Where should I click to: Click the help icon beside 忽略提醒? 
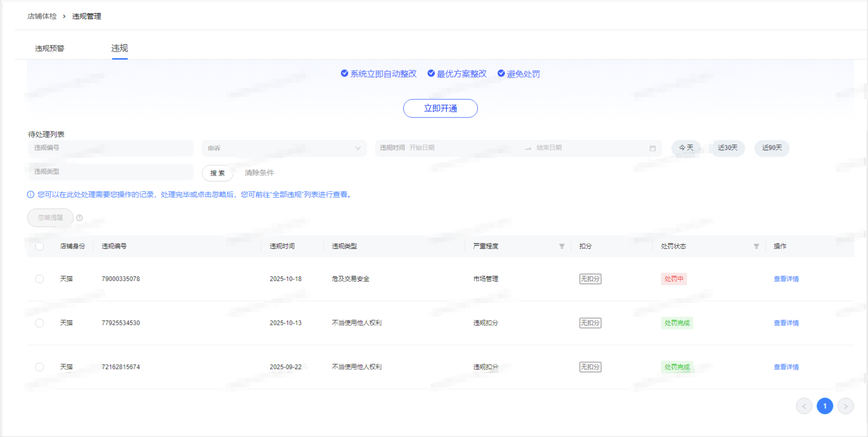(80, 218)
